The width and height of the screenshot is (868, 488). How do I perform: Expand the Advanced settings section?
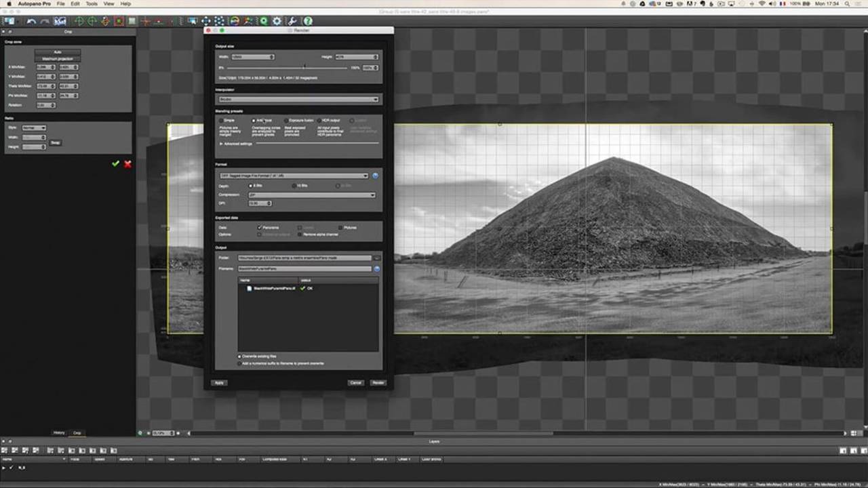pos(222,144)
